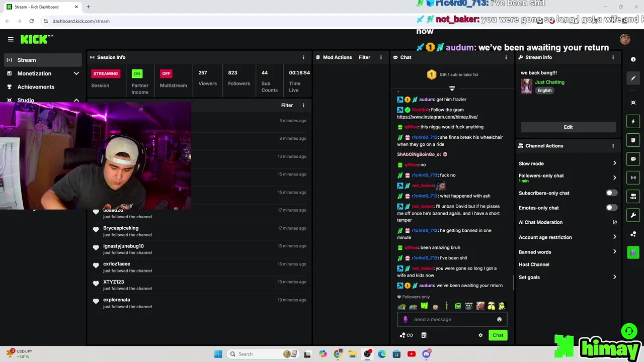Viewport: 644px width, 362px height.
Task: Open the emoji picker in chat input
Action: pyautogui.click(x=499, y=319)
